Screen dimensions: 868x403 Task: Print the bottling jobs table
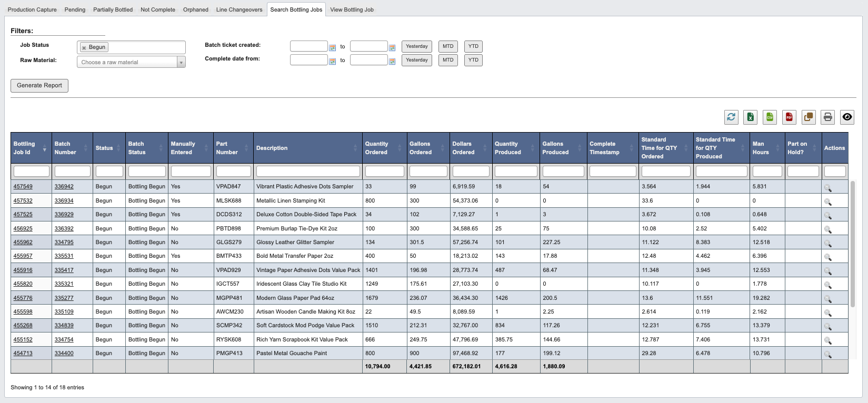coord(827,117)
